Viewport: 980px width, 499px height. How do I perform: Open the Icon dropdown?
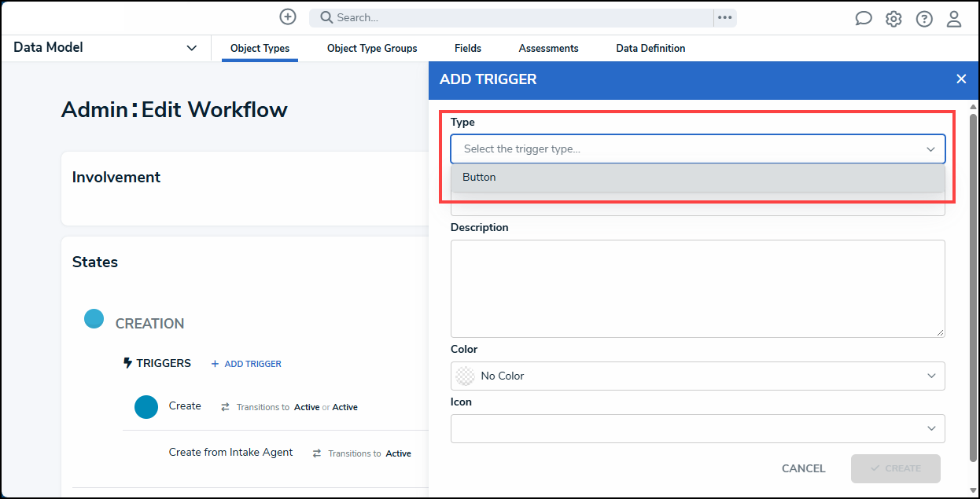click(698, 428)
